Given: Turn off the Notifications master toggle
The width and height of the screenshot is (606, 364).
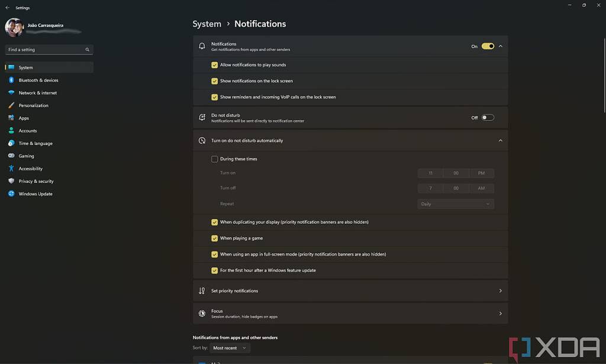Looking at the screenshot, I should [x=487, y=46].
